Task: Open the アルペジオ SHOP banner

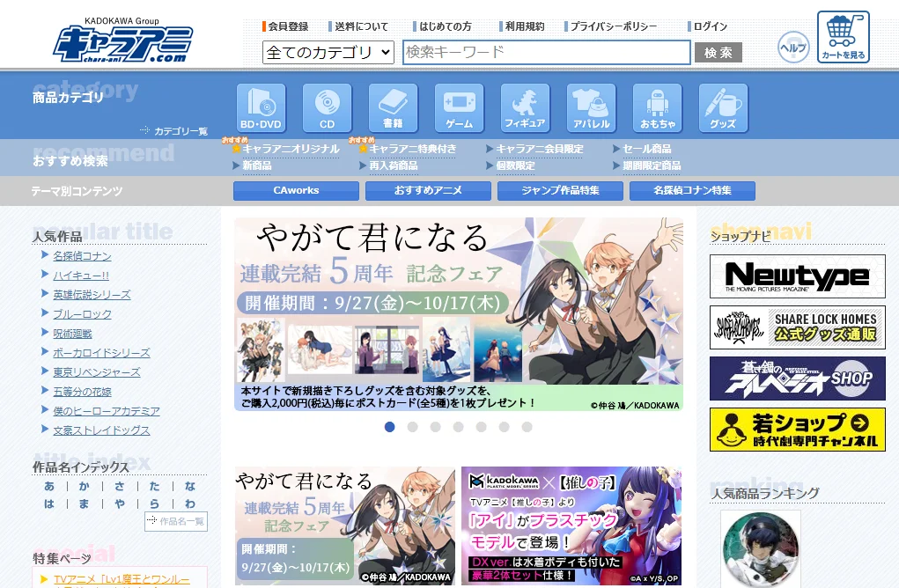Action: (798, 379)
